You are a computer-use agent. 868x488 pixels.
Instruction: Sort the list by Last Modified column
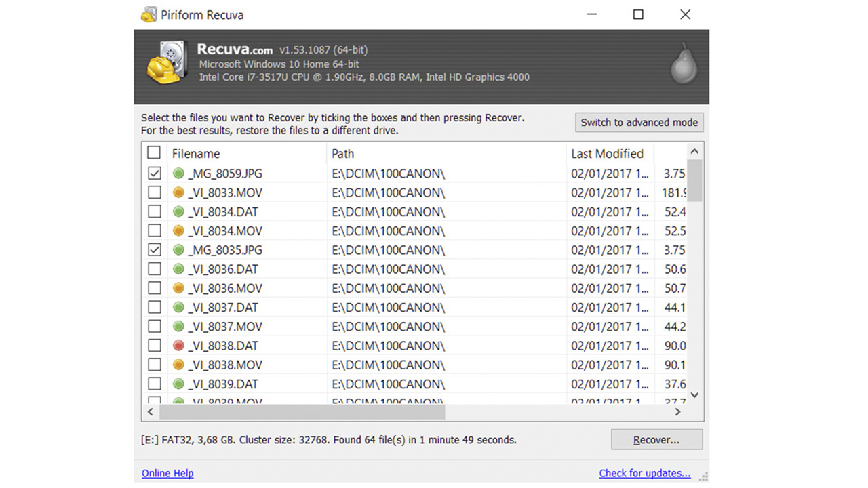[x=606, y=154]
